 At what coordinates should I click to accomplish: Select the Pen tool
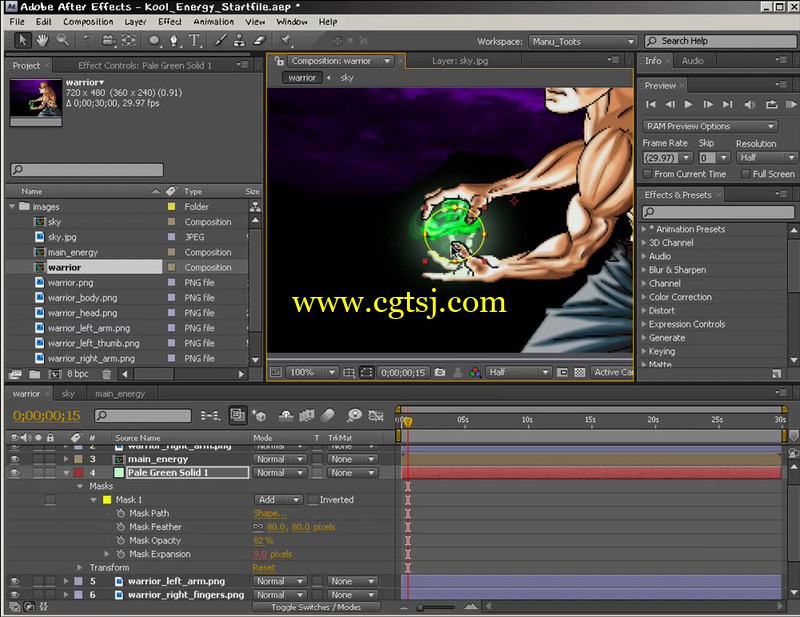(174, 41)
